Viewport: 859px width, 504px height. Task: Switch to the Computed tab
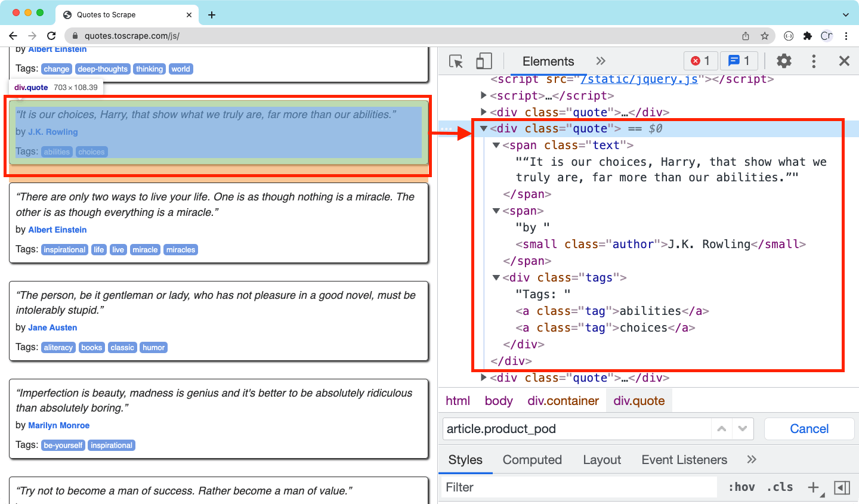(x=532, y=460)
